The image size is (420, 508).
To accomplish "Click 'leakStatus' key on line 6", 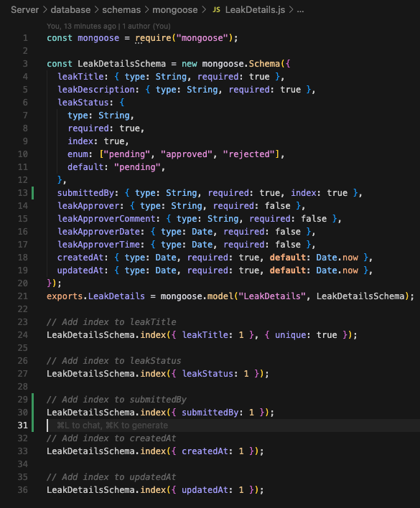I will pos(83,103).
